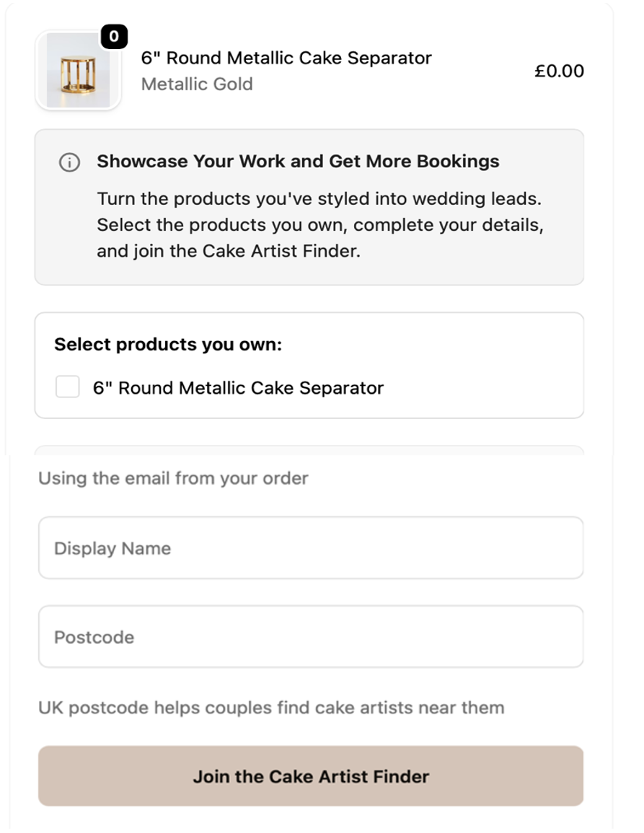644x833 pixels.
Task: Click the "Using the email from your order" note
Action: click(x=173, y=478)
